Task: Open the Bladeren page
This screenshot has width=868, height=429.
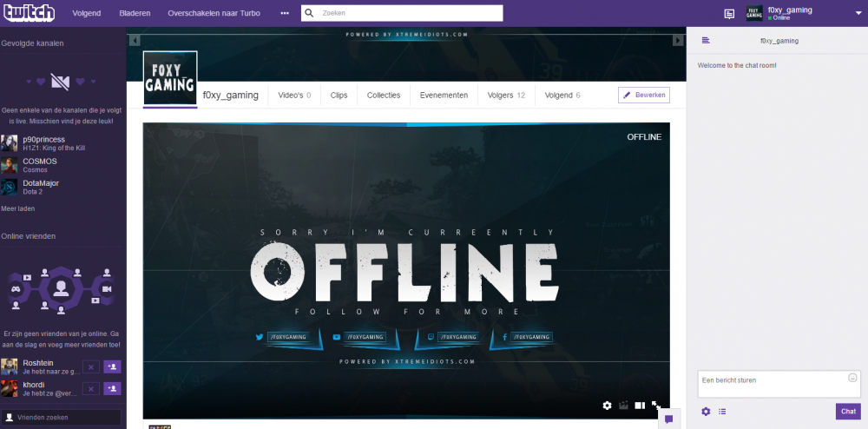Action: click(135, 13)
